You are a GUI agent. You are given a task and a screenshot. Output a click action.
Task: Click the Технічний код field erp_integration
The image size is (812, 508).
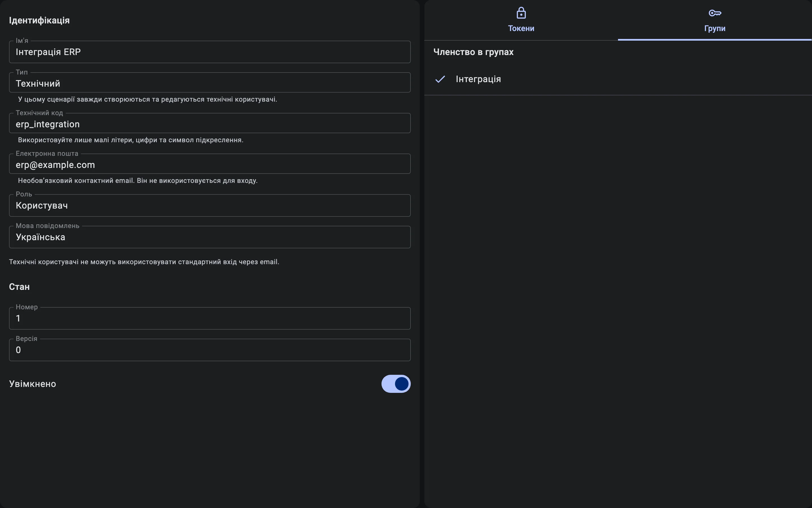pos(210,123)
